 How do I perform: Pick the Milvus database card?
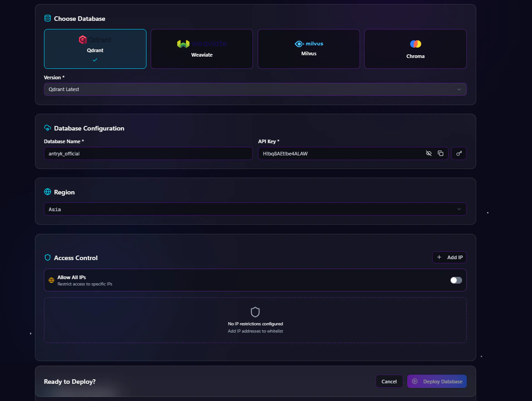309,49
